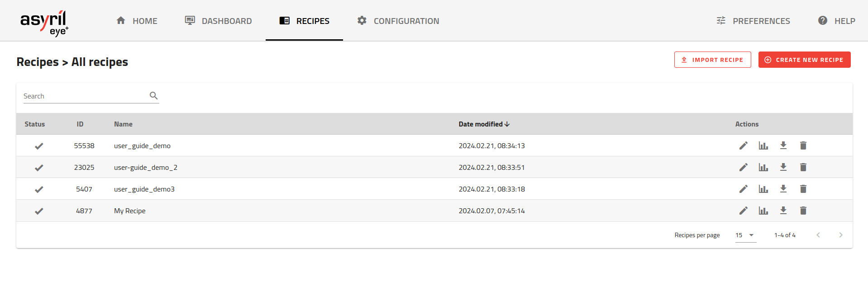Open the Dashboard tab

point(218,21)
